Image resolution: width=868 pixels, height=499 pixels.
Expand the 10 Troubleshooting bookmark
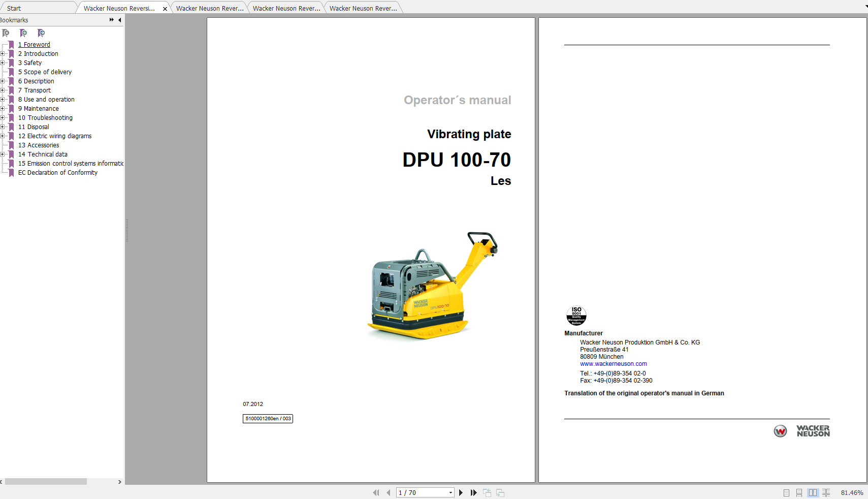tap(3, 118)
